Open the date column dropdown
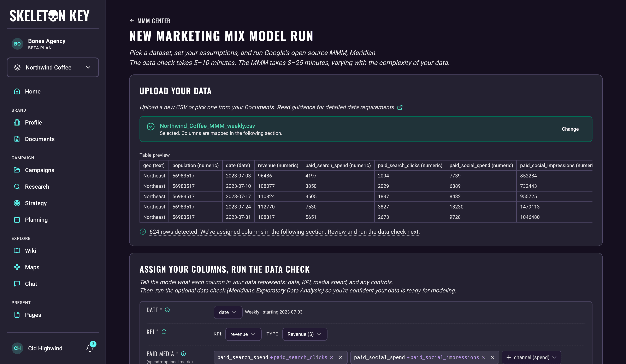Screen dimensions: 626x364 point(228,312)
